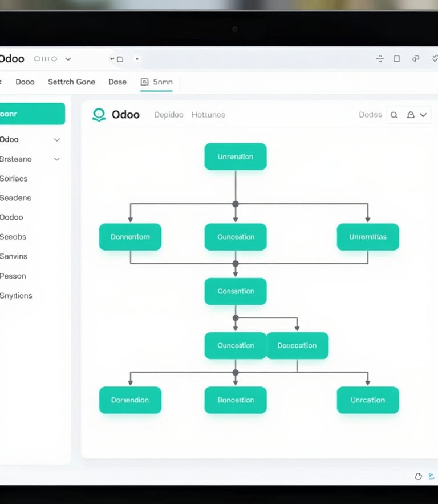Click the small rectangle icon near top center
The width and height of the screenshot is (438, 504).
pyautogui.click(x=120, y=59)
